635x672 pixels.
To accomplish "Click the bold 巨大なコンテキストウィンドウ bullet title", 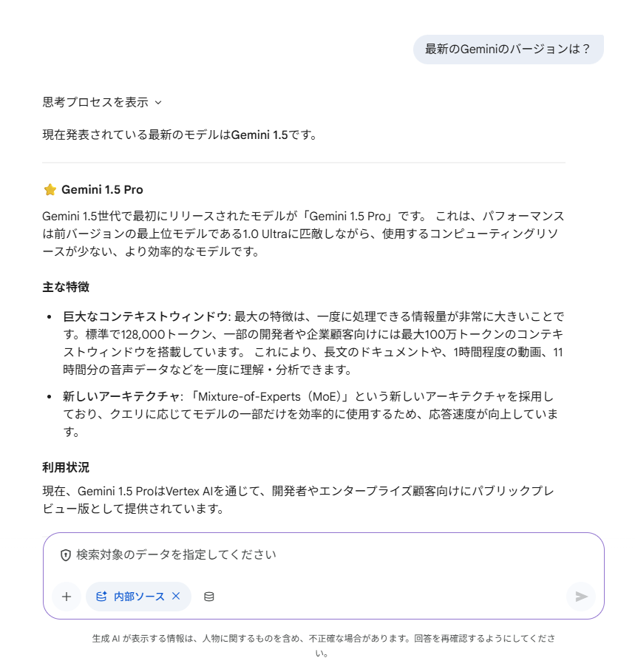I will [x=145, y=316].
